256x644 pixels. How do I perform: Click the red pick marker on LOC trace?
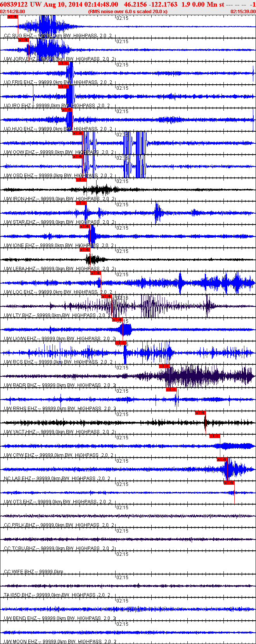[x=95, y=273]
